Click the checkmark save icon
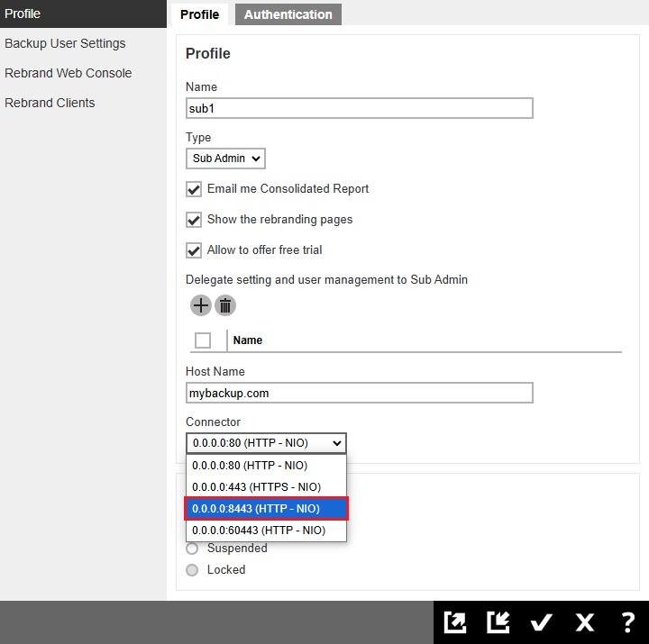 (x=541, y=622)
